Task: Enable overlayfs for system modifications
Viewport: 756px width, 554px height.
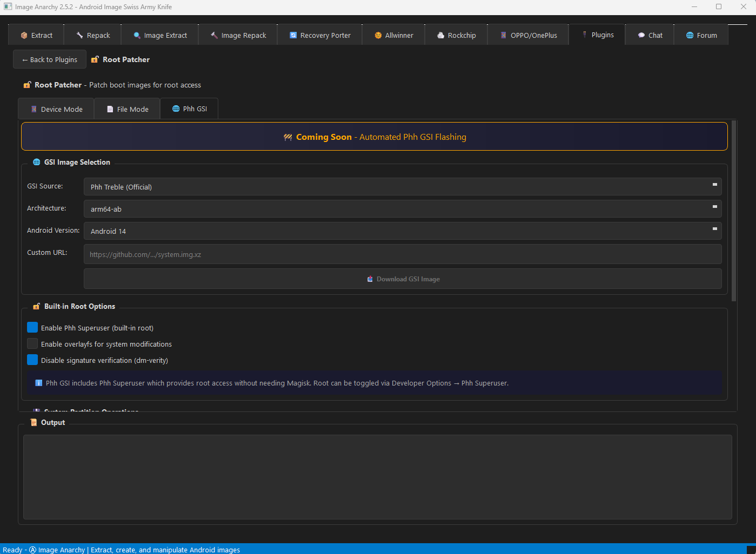Action: (x=32, y=343)
